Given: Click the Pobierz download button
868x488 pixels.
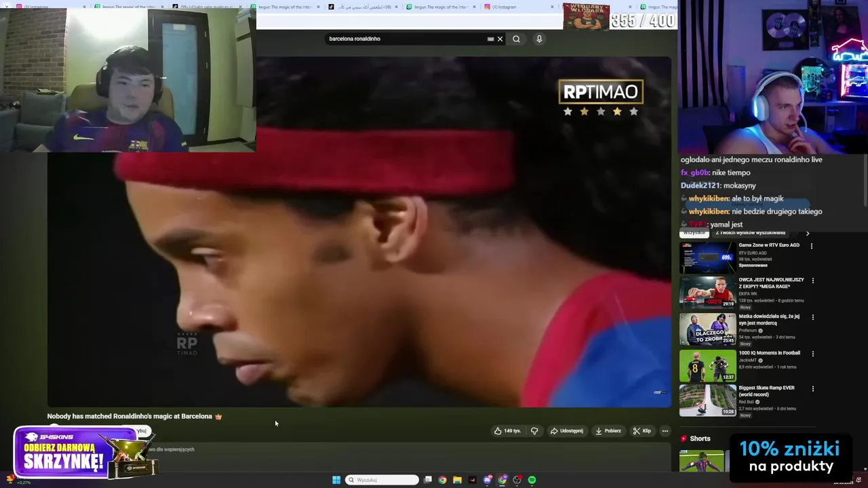Looking at the screenshot, I should click(x=608, y=431).
